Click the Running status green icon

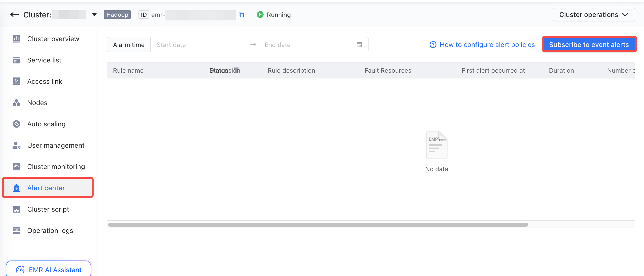click(x=260, y=15)
